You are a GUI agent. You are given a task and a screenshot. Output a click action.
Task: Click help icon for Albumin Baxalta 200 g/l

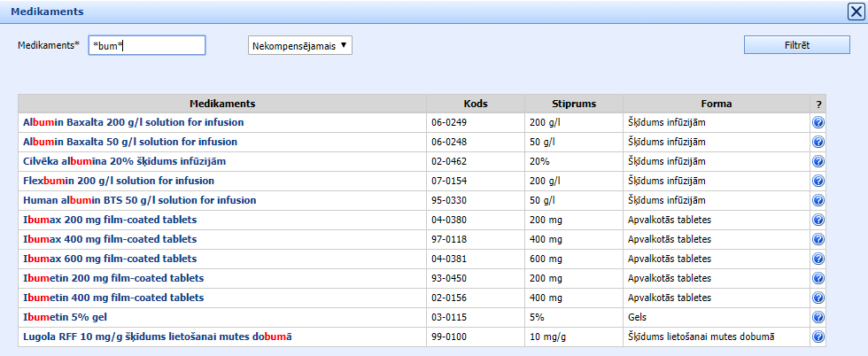(x=818, y=122)
